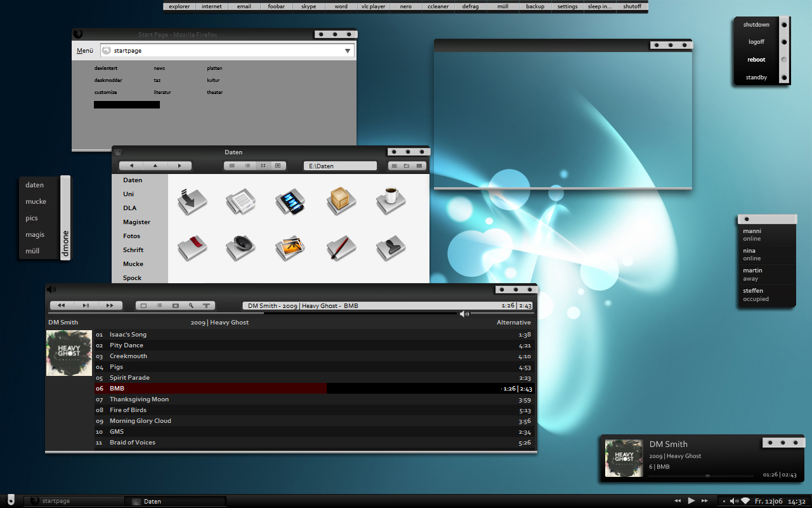Go back in the Daten explorer
Image resolution: width=812 pixels, height=508 pixels.
[x=131, y=166]
